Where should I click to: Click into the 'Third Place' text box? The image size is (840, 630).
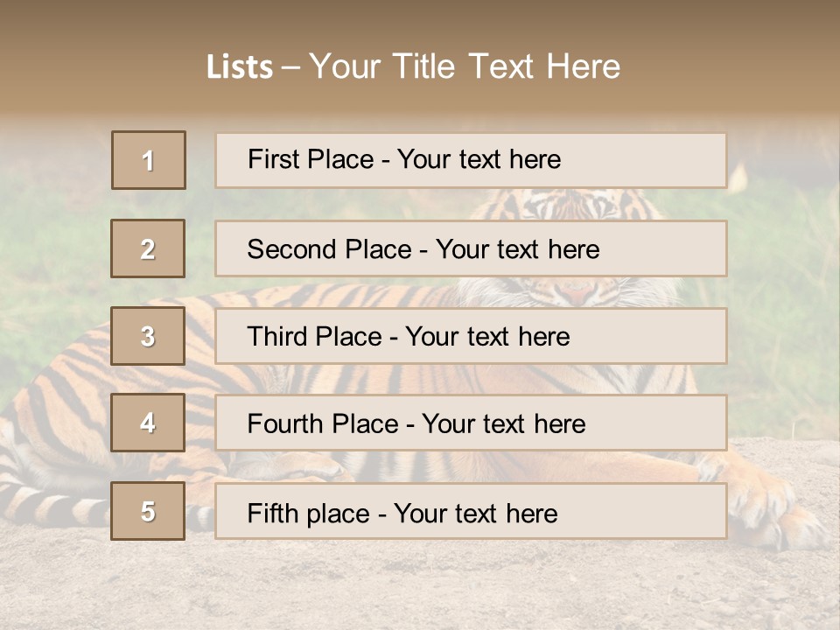tap(471, 336)
